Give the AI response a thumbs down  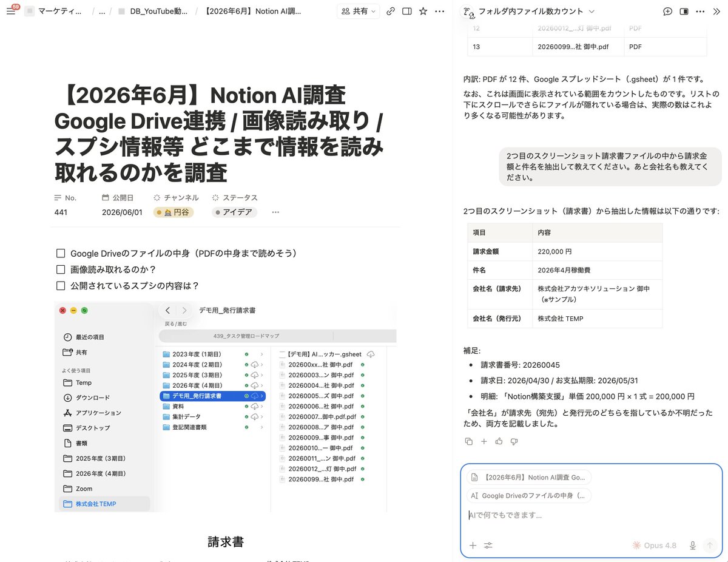pyautogui.click(x=514, y=441)
